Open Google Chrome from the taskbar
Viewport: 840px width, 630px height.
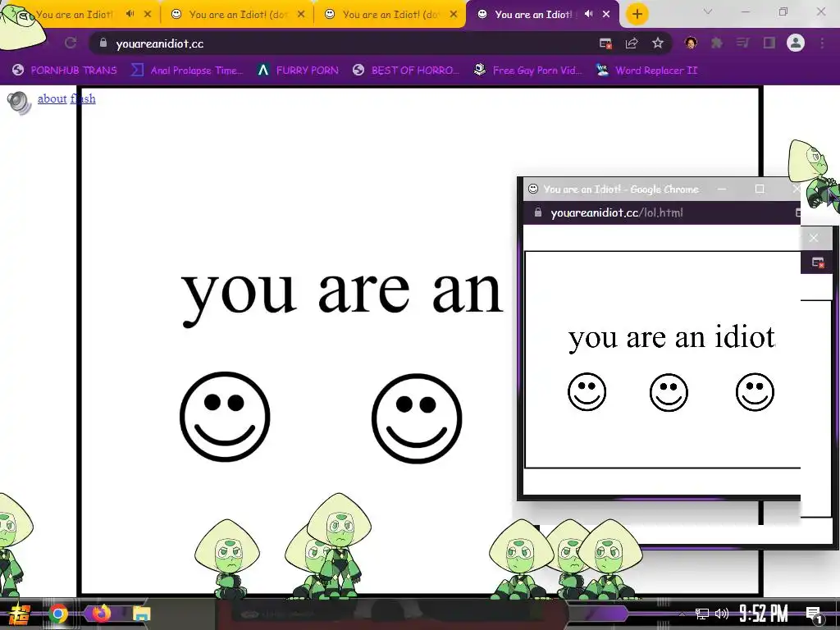coord(58,614)
